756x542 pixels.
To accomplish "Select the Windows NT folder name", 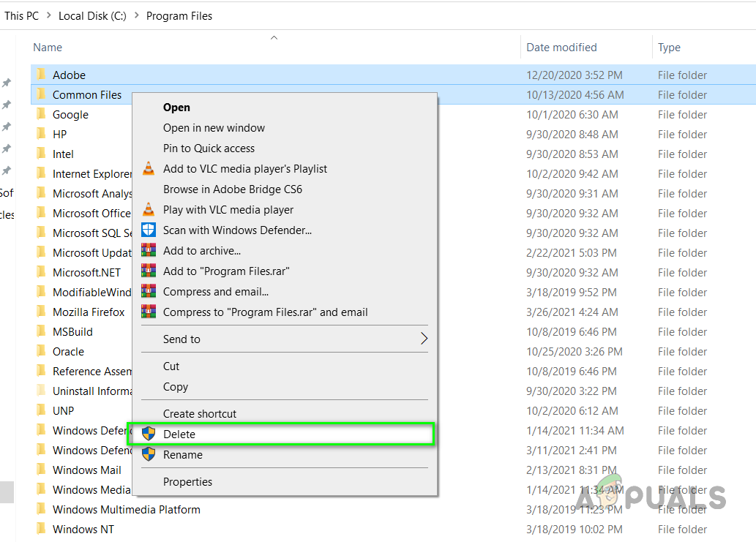I will (83, 529).
